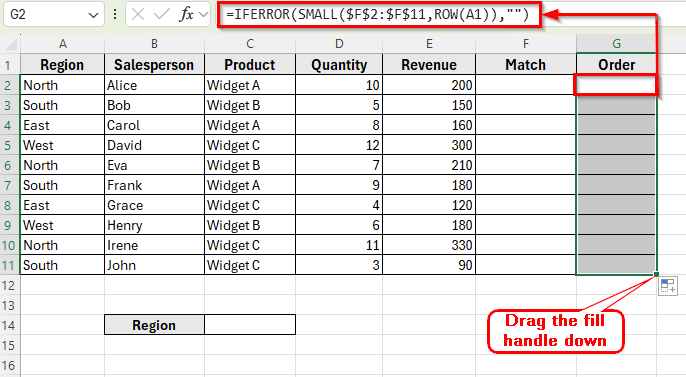
Task: Expand the Name Box dropdown arrow
Action: pos(93,15)
